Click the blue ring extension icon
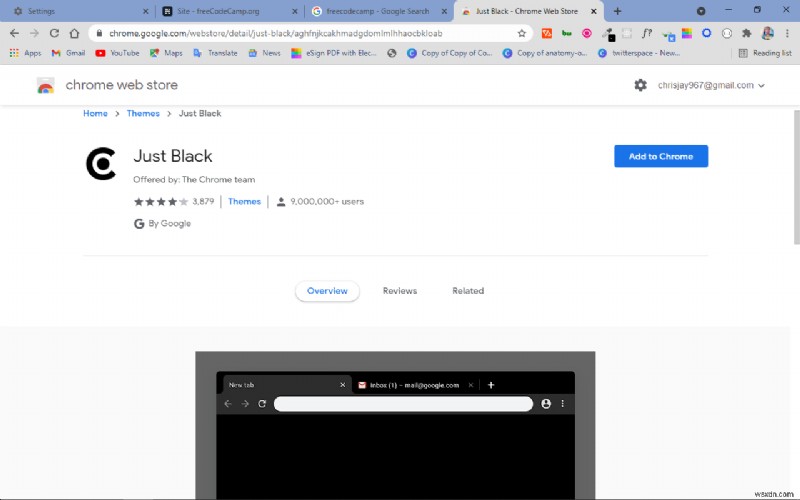 [707, 33]
